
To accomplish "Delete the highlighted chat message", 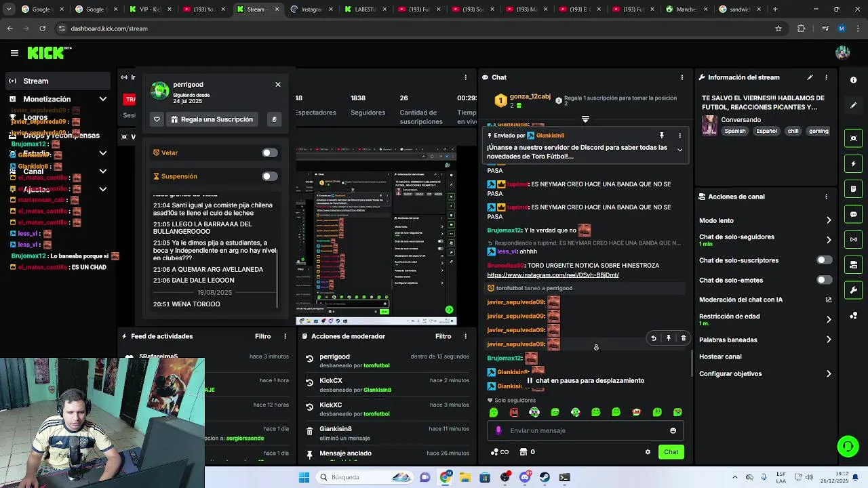I will pyautogui.click(x=684, y=338).
